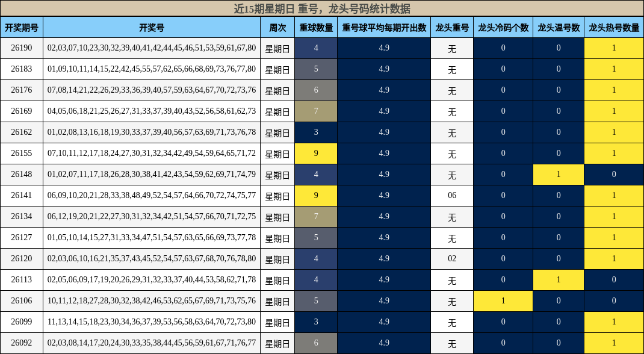Select draw period 26169
644x354 pixels.
pyautogui.click(x=22, y=111)
